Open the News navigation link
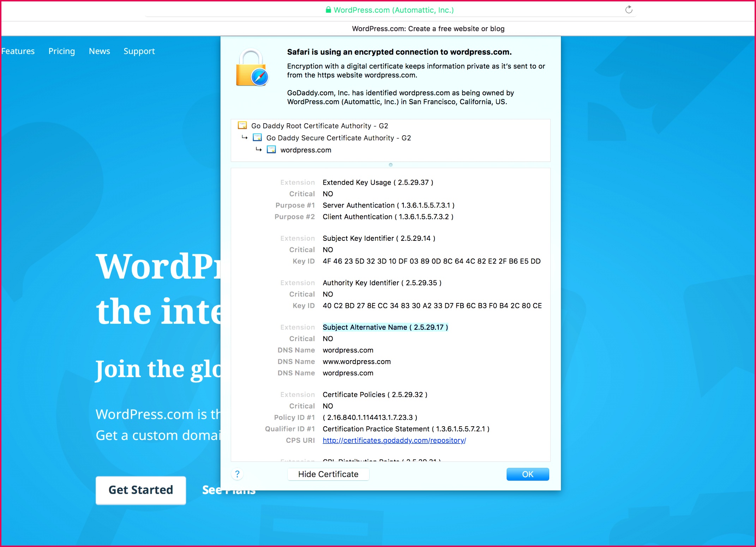Screen dimensions: 756x547 pos(99,51)
